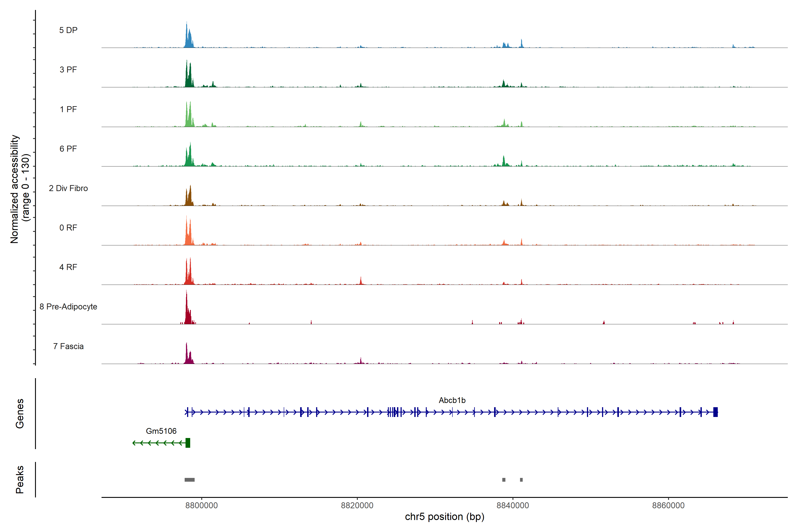Click the Genes panel label
The height and width of the screenshot is (532, 798).
click(x=20, y=414)
